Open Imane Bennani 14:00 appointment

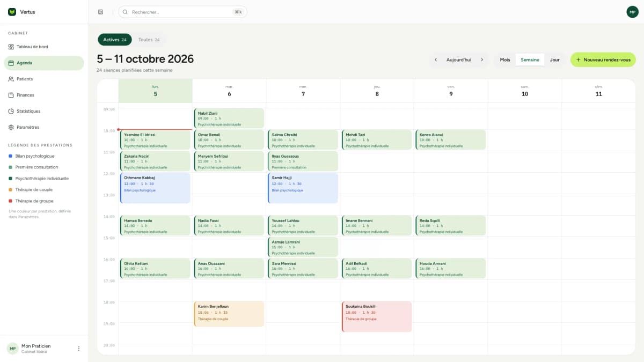point(377,226)
